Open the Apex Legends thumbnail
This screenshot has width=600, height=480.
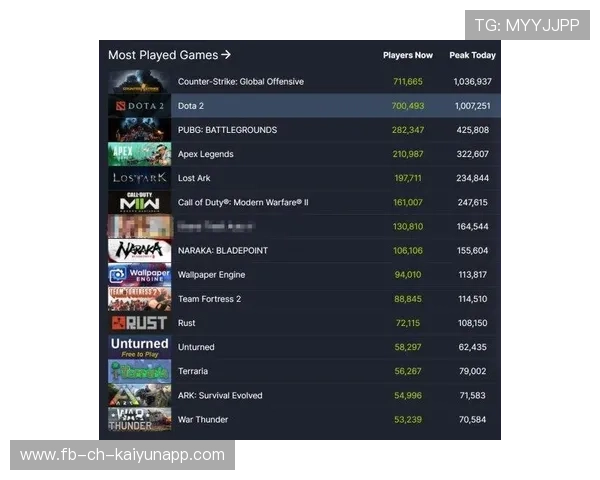(139, 154)
